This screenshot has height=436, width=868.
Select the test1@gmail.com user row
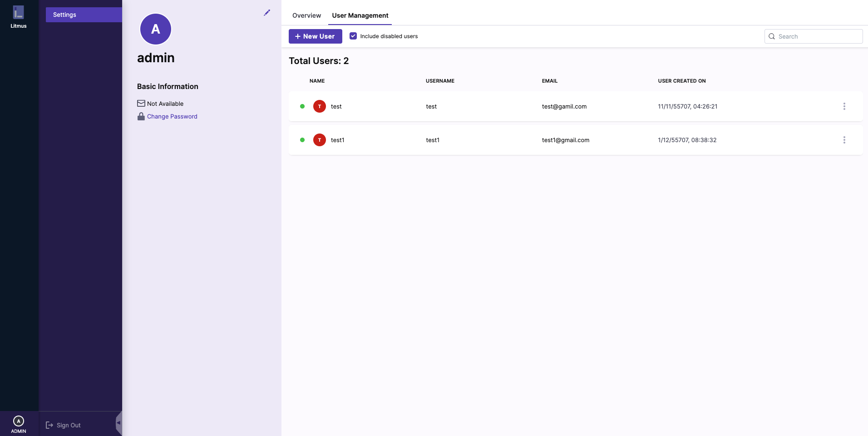coord(565,140)
